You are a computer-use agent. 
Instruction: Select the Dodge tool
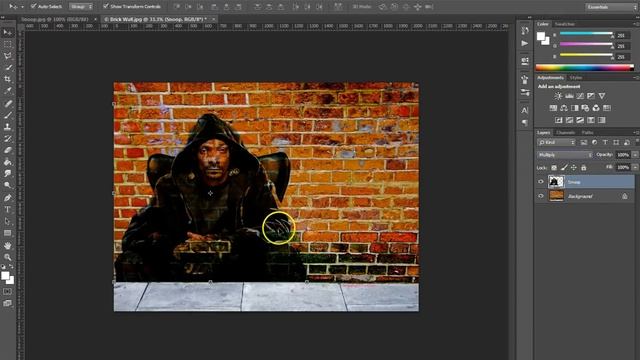click(x=8, y=185)
